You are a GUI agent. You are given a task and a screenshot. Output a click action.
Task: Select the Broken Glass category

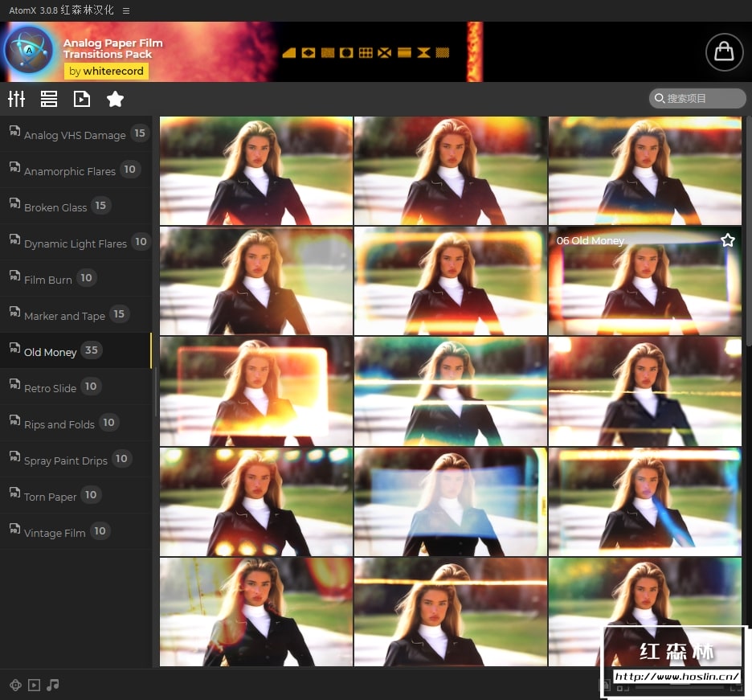click(76, 207)
